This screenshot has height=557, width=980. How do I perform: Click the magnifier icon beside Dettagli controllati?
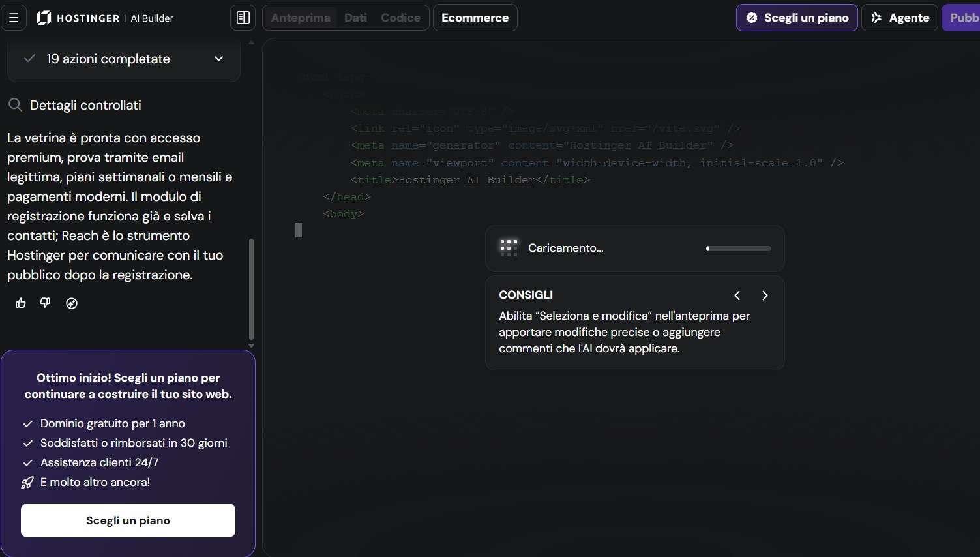click(15, 105)
